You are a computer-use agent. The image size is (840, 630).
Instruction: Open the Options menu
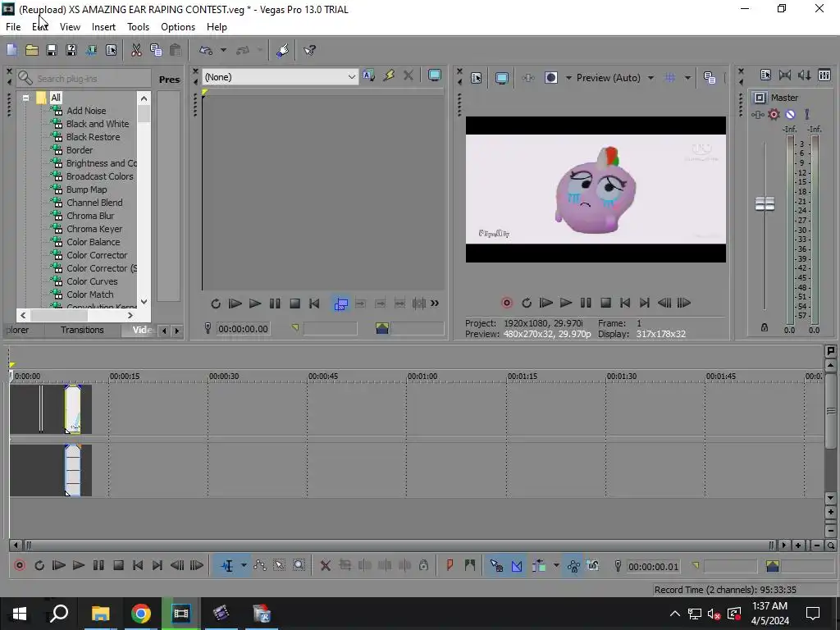coord(178,27)
